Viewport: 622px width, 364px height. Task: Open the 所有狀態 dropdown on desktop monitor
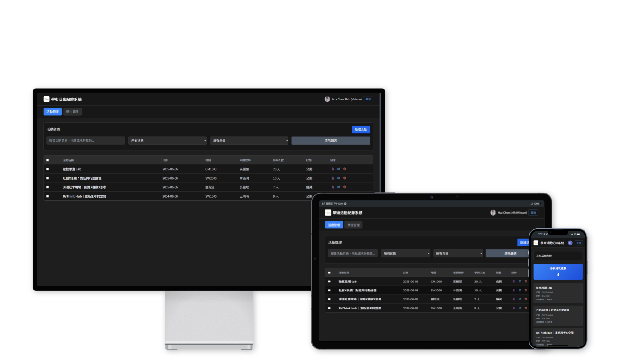coord(167,141)
